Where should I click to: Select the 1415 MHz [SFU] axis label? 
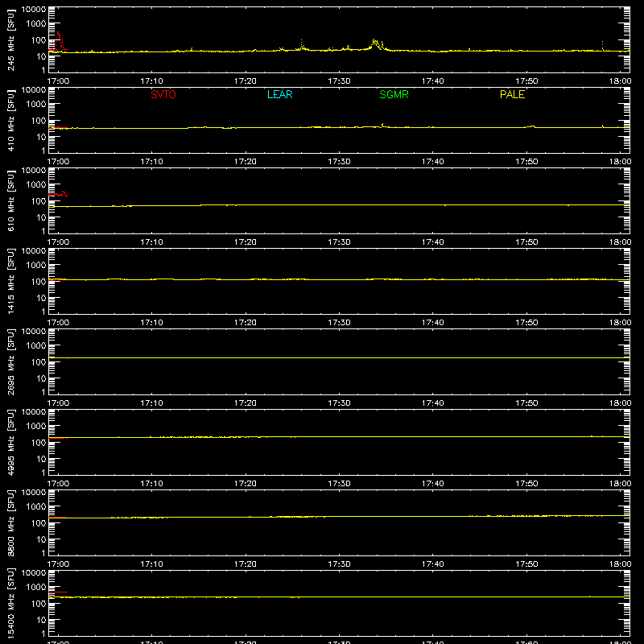point(11,281)
